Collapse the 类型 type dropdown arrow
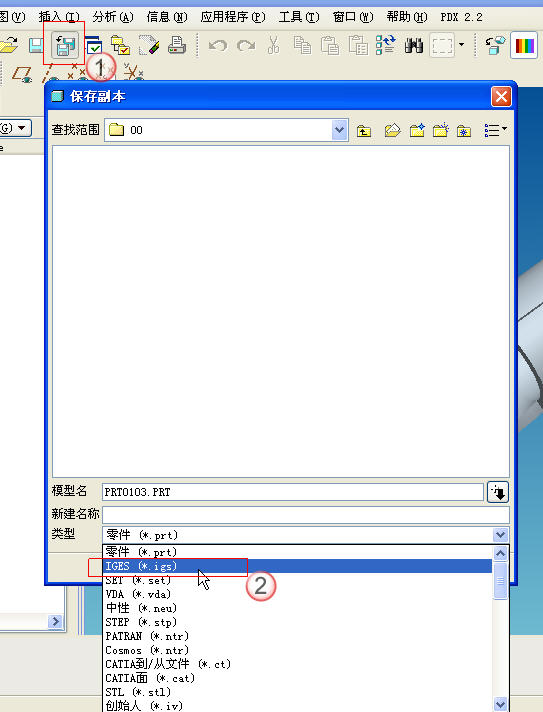This screenshot has height=712, width=543. coord(500,535)
